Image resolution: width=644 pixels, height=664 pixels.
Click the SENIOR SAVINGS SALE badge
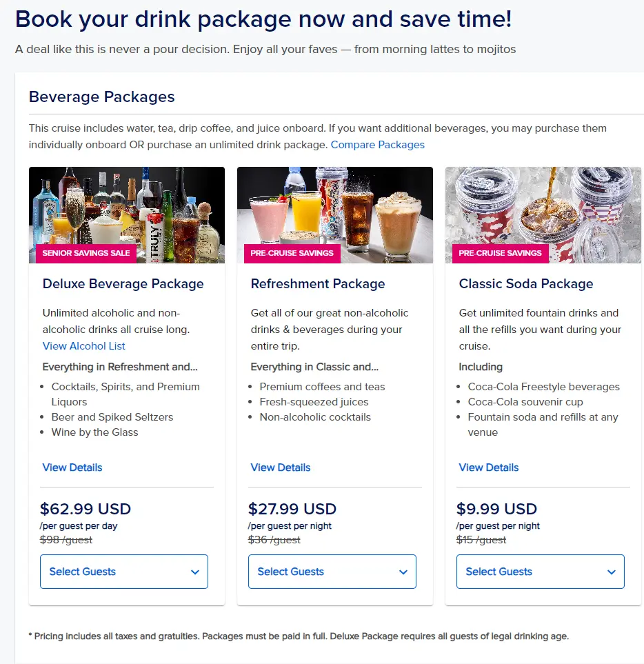click(x=84, y=253)
